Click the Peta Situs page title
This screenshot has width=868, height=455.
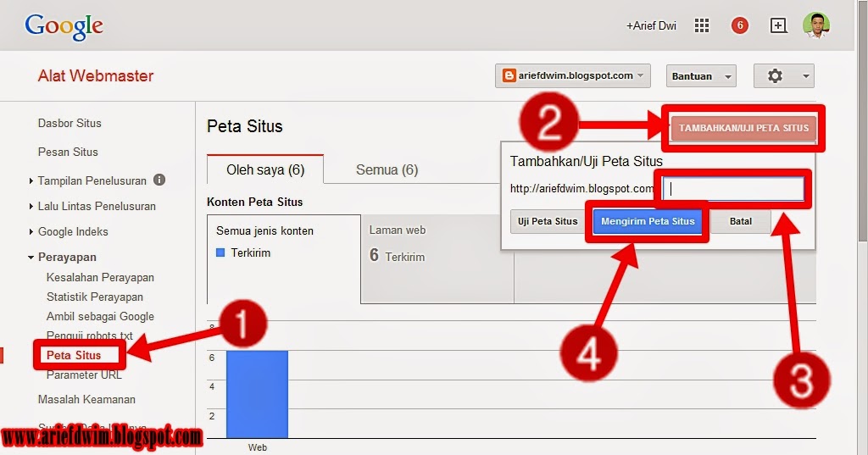tap(245, 126)
